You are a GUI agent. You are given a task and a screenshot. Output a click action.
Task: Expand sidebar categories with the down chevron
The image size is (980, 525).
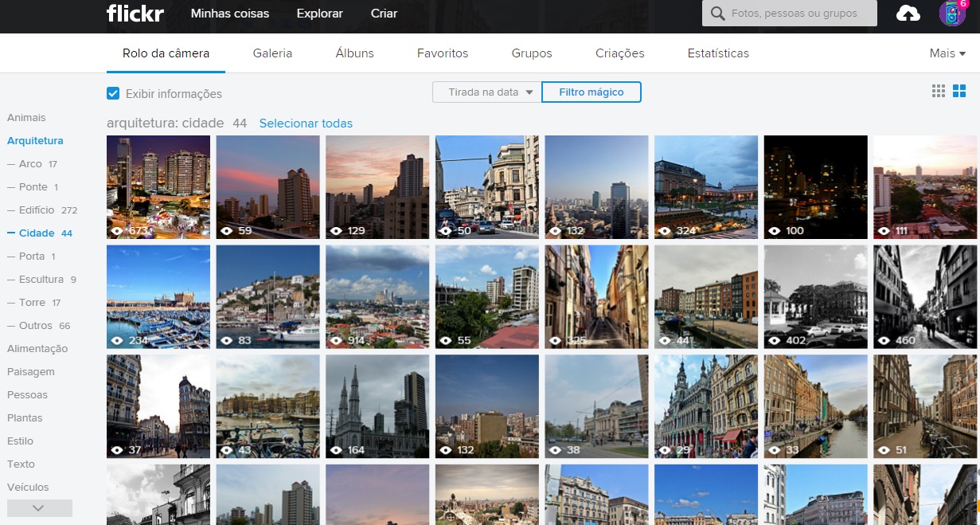click(x=39, y=508)
